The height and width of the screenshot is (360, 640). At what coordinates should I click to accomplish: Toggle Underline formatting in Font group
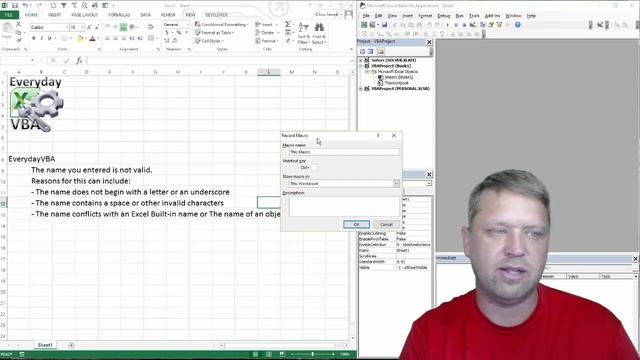point(49,38)
